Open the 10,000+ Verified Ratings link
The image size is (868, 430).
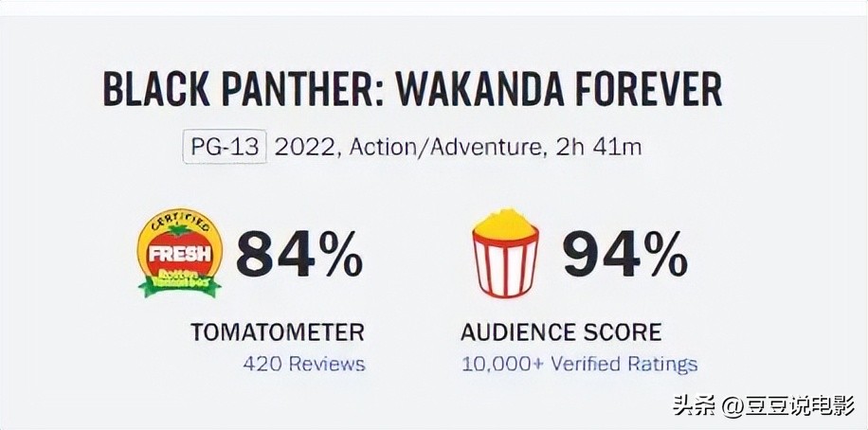(x=579, y=364)
